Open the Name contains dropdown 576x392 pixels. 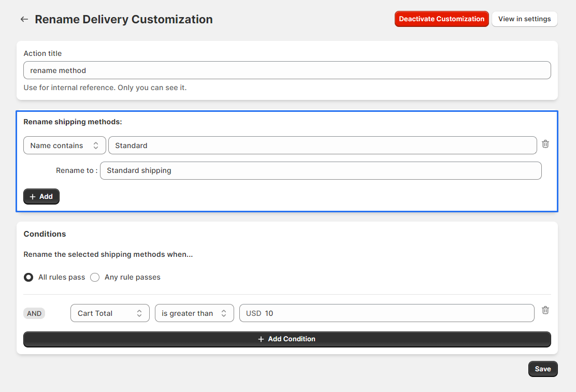pos(64,146)
